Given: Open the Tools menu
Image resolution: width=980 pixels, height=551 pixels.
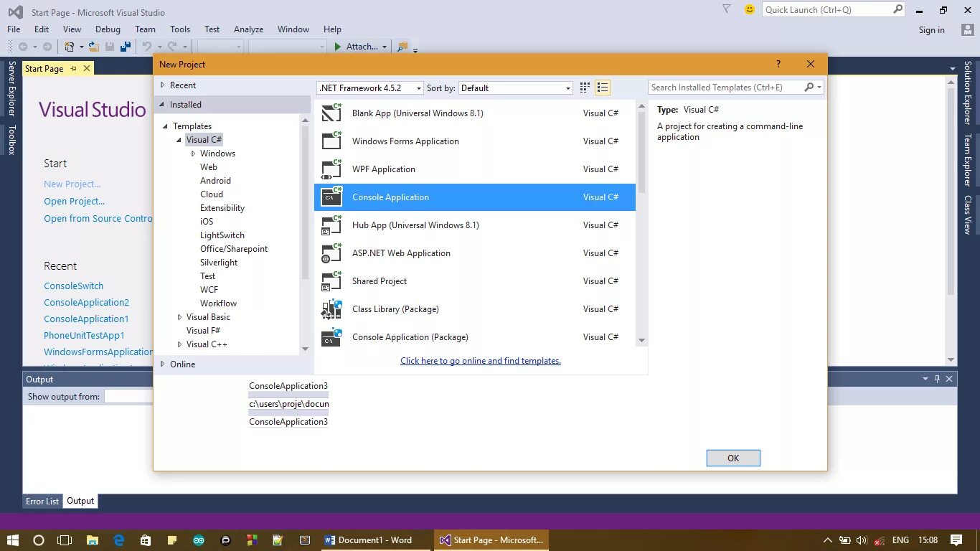Looking at the screenshot, I should click(180, 29).
